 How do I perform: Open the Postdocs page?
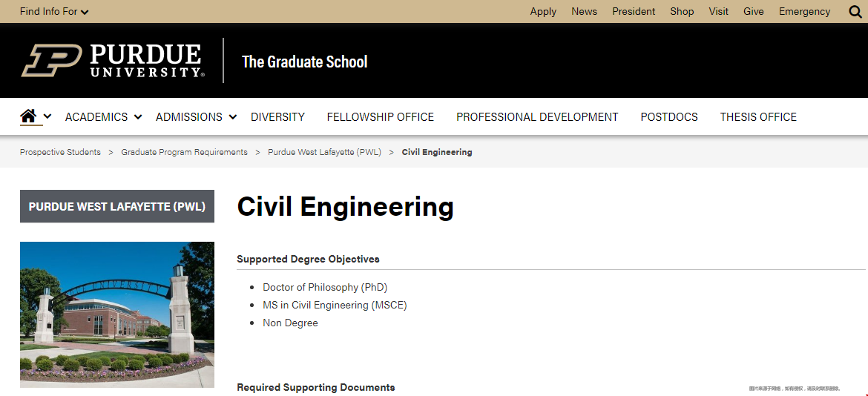coord(669,116)
